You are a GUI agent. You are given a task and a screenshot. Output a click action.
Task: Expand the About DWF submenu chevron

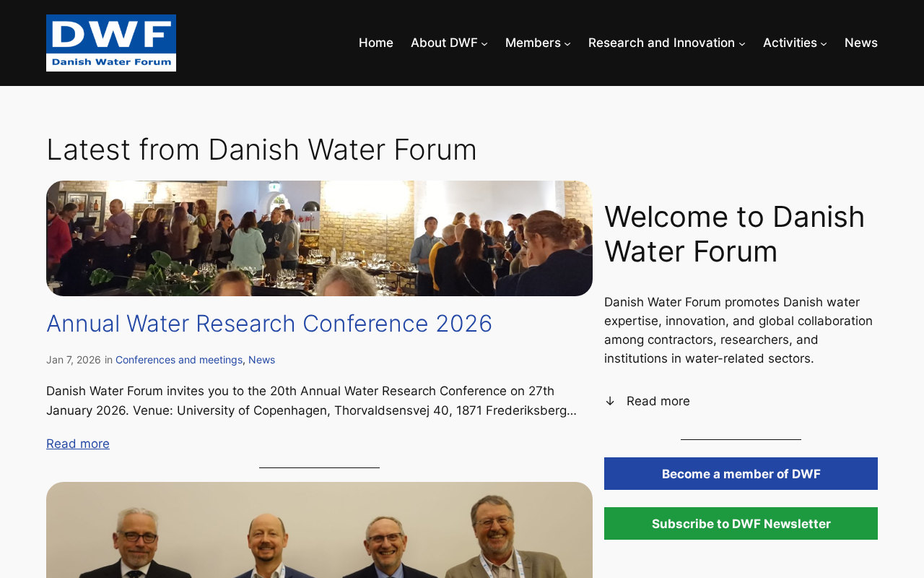[484, 43]
